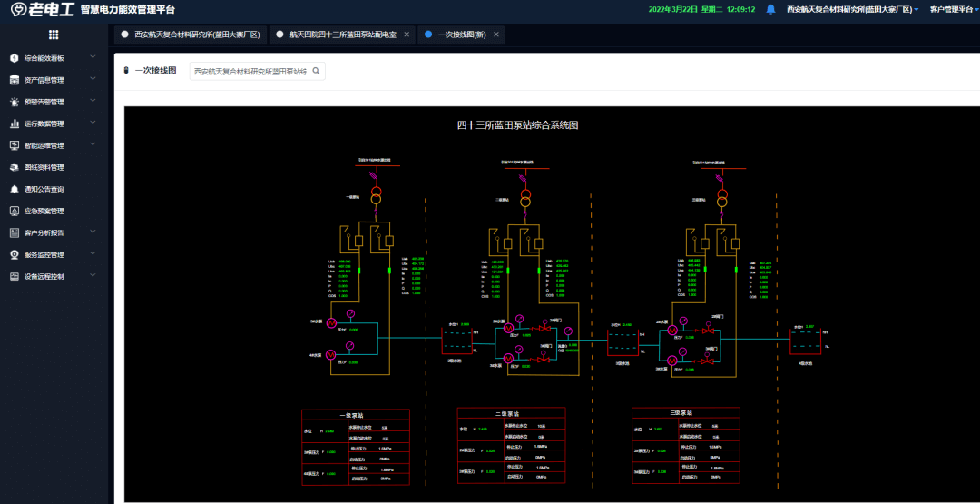Viewport: 980px width, 504px height.
Task: Close the 一次接线图(新) tab
Action: click(496, 35)
